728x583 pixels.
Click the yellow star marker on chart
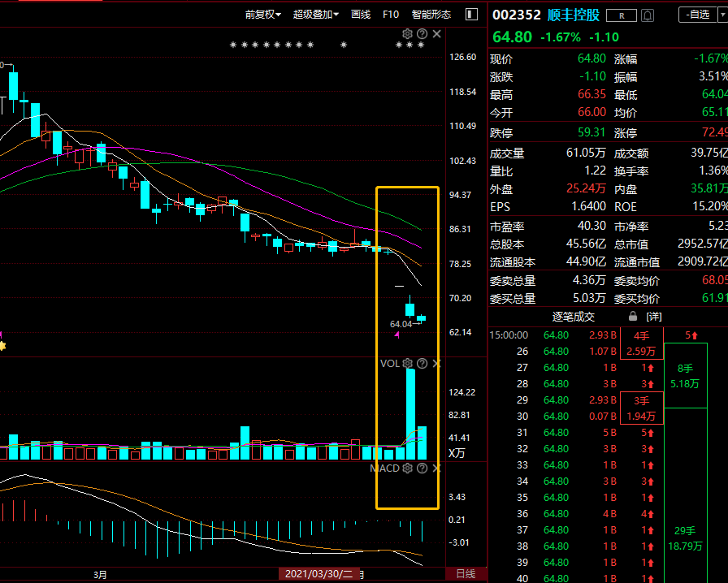[x=2, y=346]
